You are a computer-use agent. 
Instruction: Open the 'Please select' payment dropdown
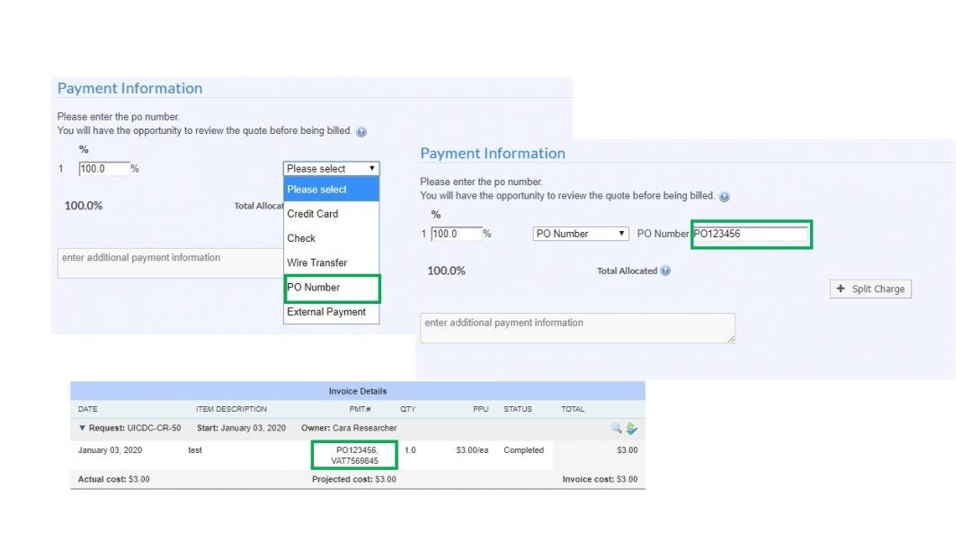[x=331, y=169]
